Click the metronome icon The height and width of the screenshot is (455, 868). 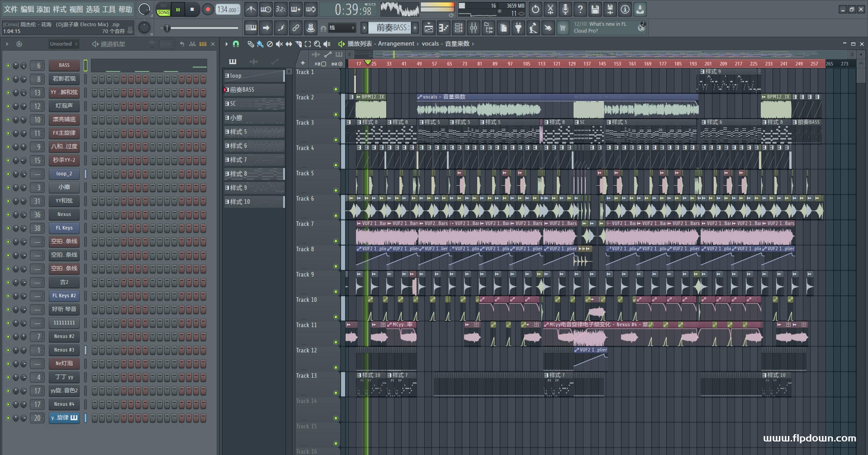[x=251, y=9]
